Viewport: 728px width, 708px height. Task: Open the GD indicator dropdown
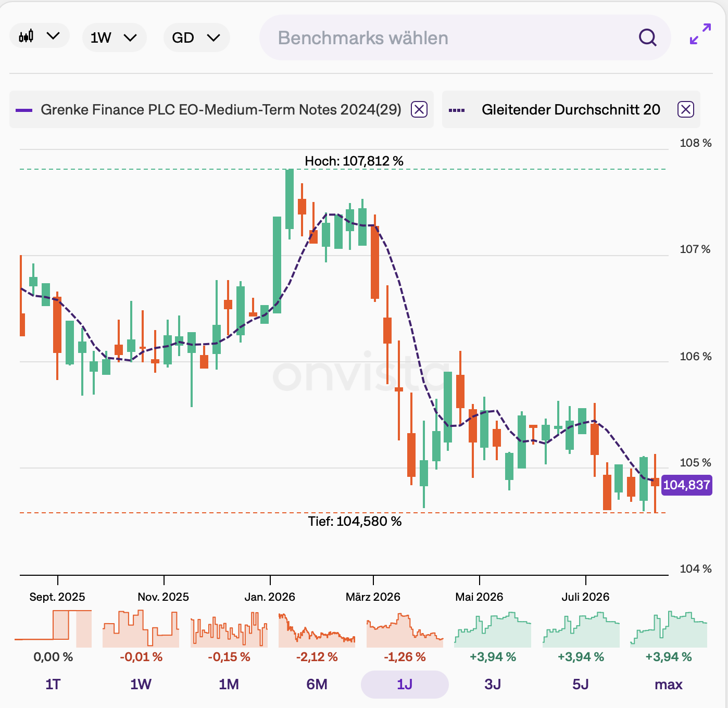[x=196, y=37]
